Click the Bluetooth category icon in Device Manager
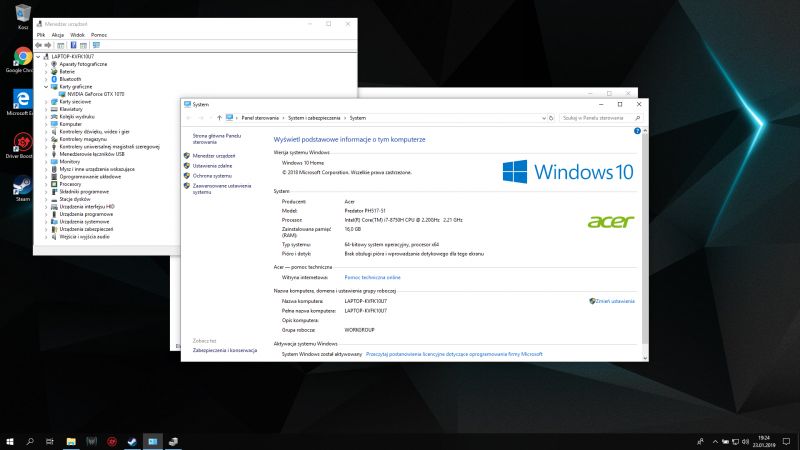The image size is (800, 450). [x=54, y=79]
